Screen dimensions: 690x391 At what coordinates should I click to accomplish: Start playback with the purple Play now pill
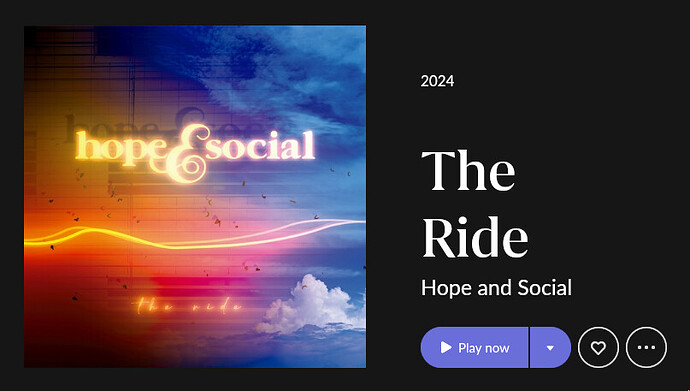(x=474, y=347)
